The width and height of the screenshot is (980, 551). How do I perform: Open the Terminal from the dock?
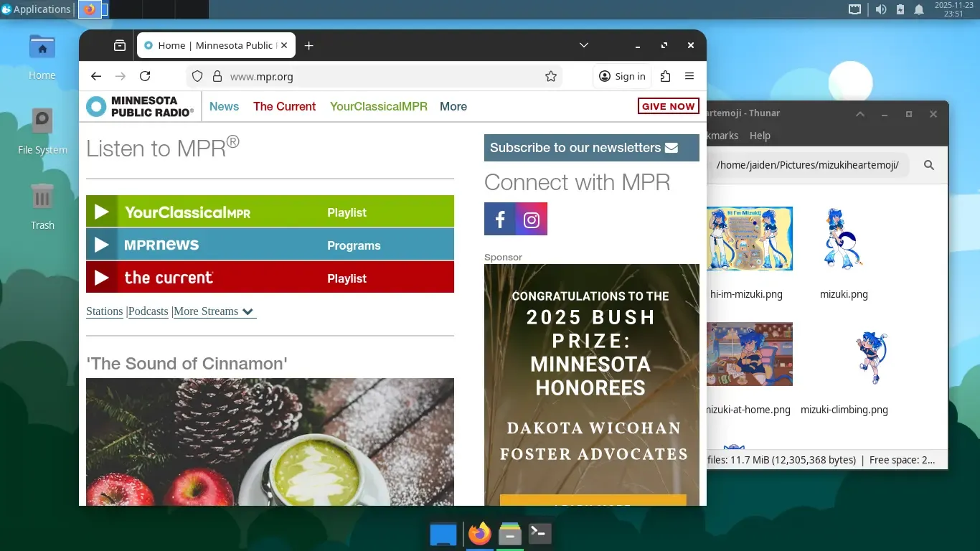(x=540, y=533)
